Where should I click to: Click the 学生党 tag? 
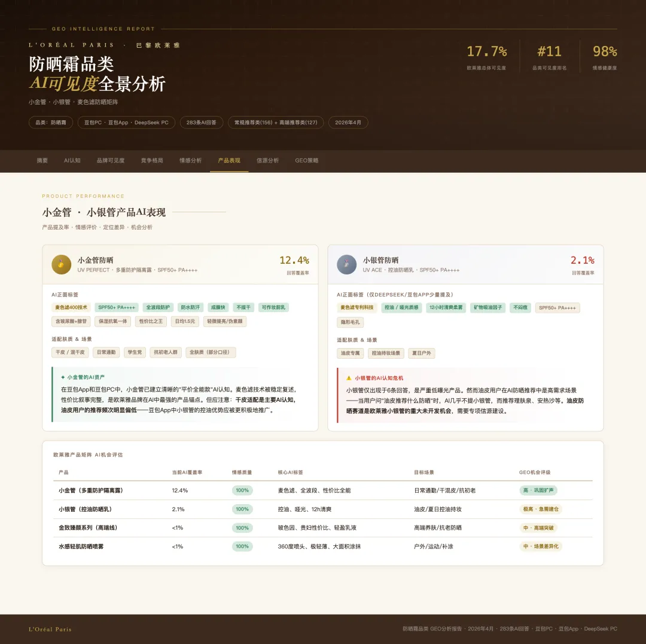click(135, 352)
